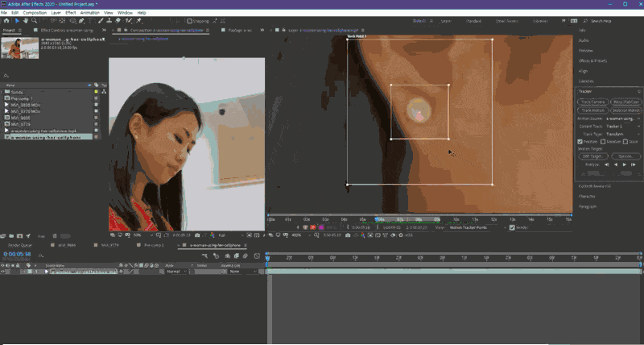Click analyze one frame forward in Tracker
Screen dimensions: 644x345
click(634, 164)
